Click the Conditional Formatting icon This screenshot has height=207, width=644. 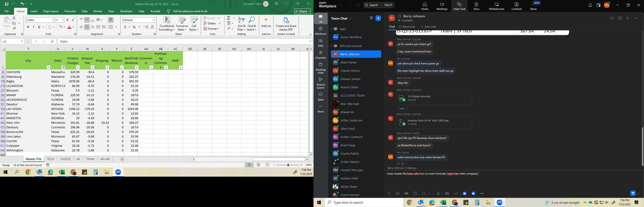(x=167, y=20)
